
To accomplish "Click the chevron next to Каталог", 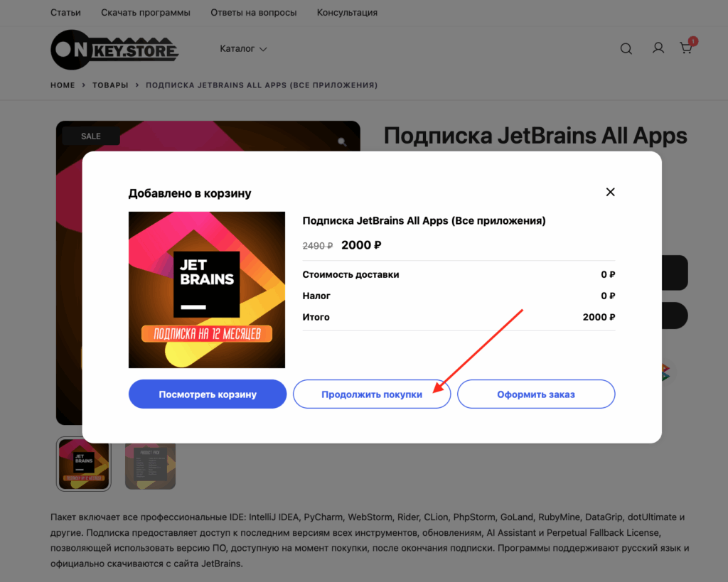I will pos(263,49).
